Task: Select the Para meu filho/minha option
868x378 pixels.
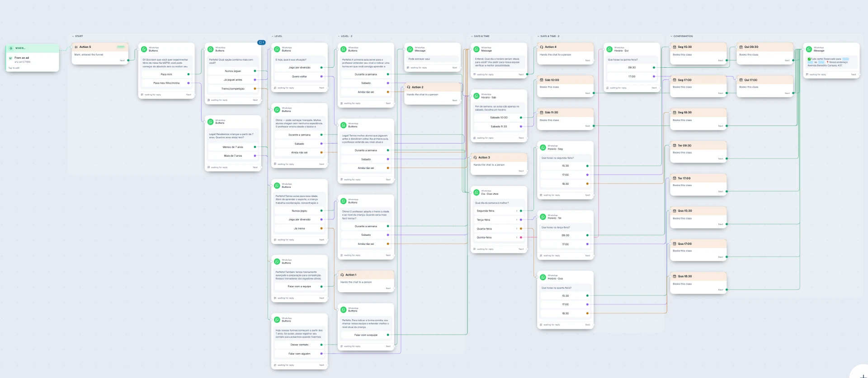Action: (166, 83)
